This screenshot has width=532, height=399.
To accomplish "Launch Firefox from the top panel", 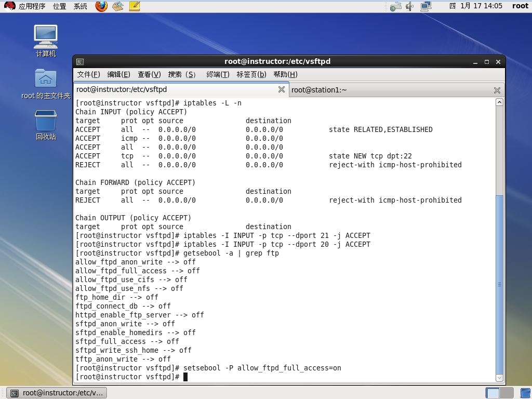I will (x=101, y=6).
